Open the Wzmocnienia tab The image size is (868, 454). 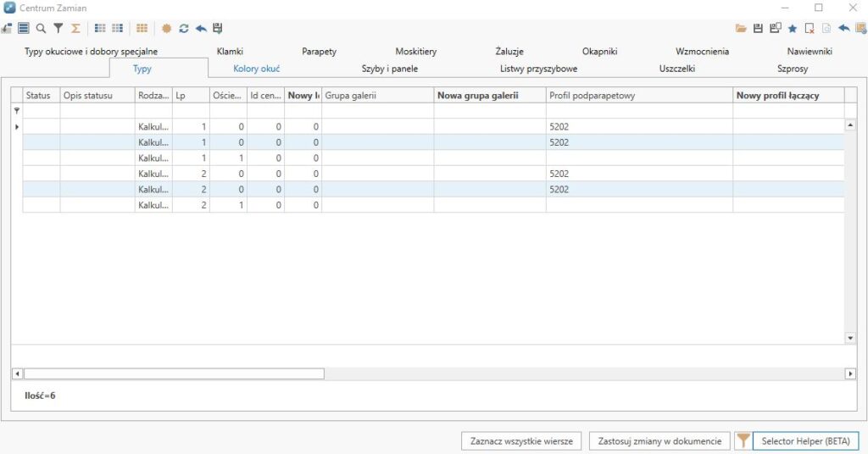click(702, 52)
